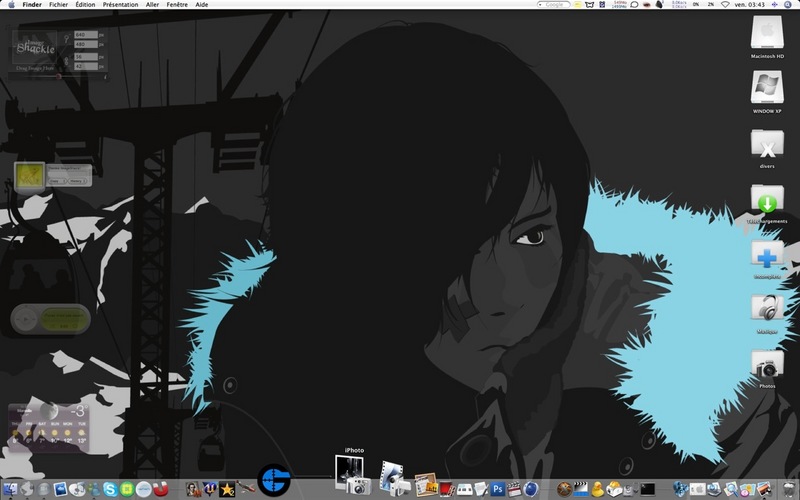Click the speech bubble menu bar icon

(634, 5)
